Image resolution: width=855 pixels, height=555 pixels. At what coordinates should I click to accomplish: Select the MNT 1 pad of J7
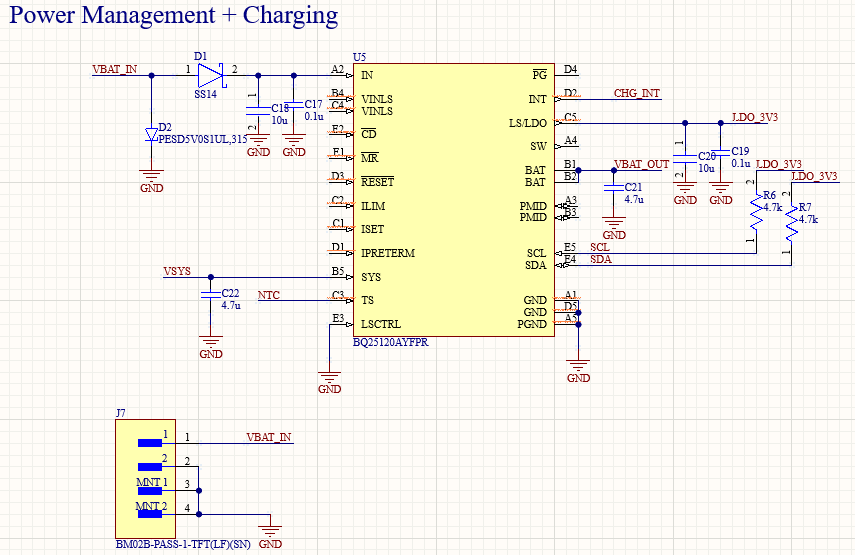pyautogui.click(x=150, y=491)
